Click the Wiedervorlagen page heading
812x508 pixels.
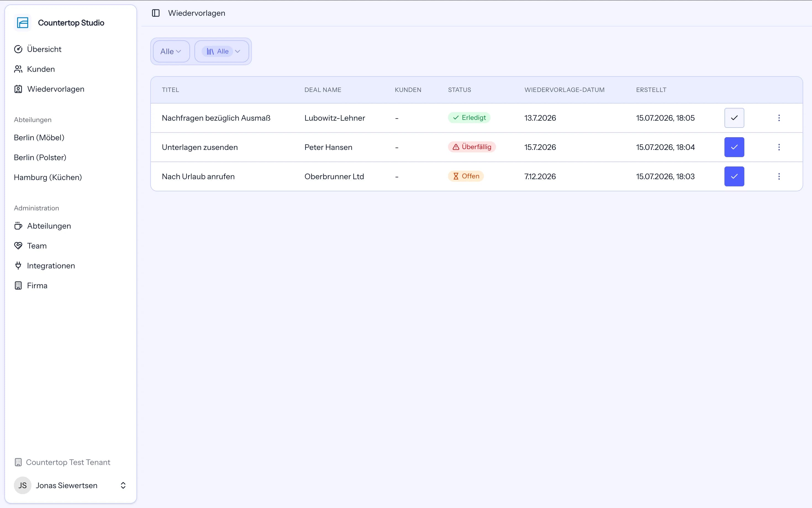click(197, 13)
